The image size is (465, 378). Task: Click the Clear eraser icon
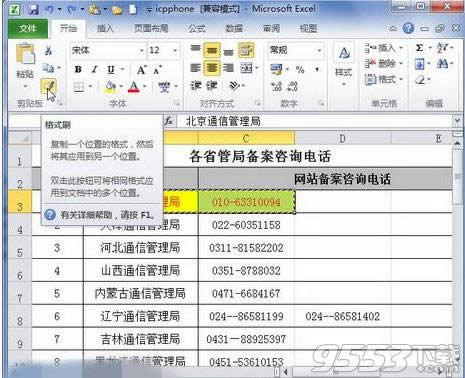coord(421,80)
